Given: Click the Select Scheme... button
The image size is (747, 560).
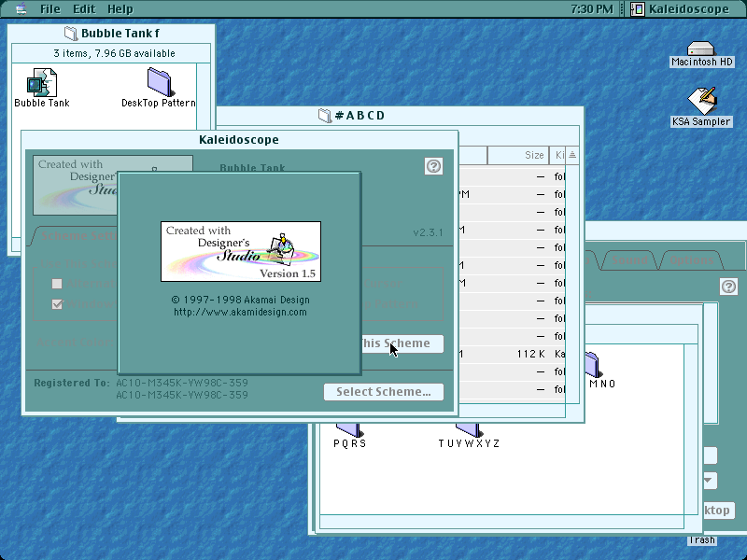Looking at the screenshot, I should click(x=384, y=392).
